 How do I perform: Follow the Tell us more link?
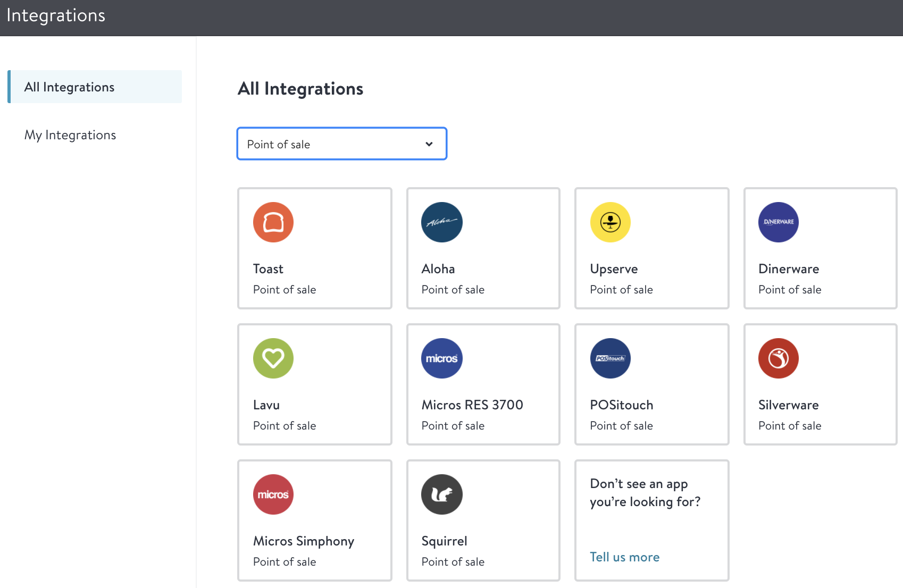[625, 557]
